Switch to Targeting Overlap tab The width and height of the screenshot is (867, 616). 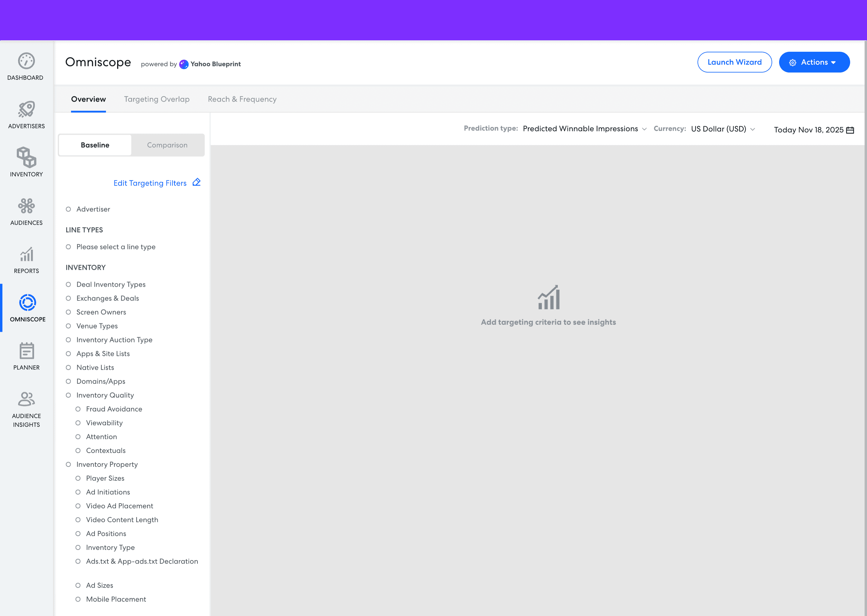[157, 99]
